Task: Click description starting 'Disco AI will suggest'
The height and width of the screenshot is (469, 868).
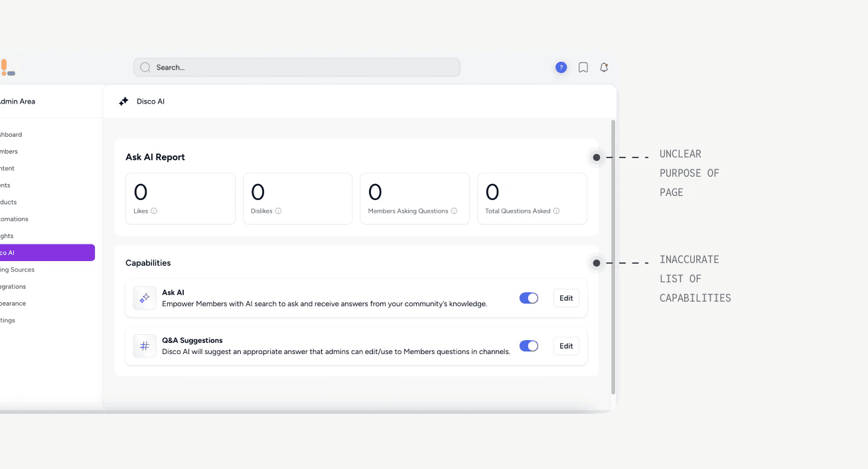Action: [336, 352]
